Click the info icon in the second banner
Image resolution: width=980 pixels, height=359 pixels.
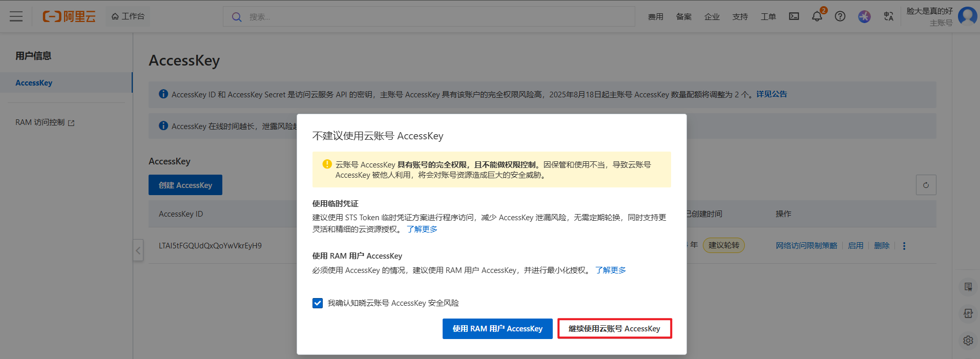point(163,125)
